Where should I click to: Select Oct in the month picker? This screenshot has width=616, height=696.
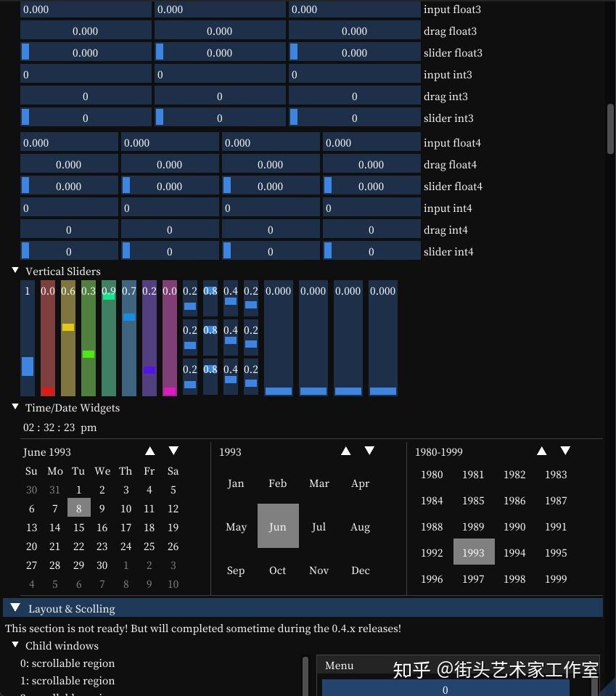(x=277, y=570)
